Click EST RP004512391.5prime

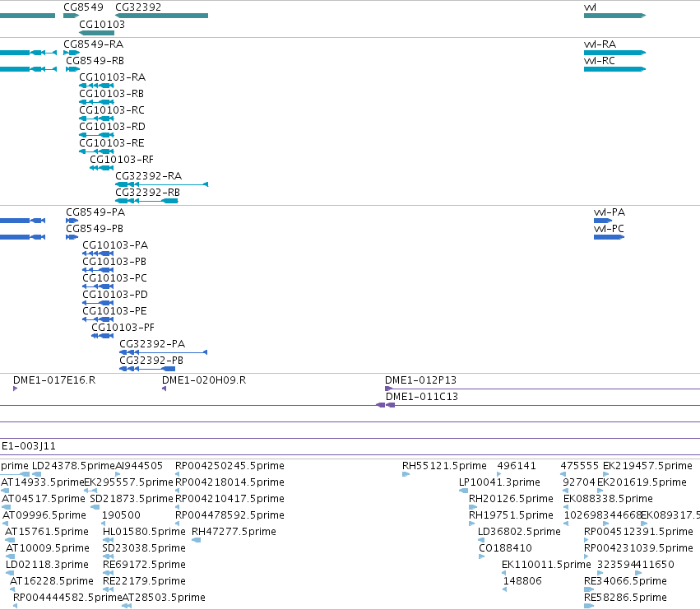pyautogui.click(x=638, y=533)
